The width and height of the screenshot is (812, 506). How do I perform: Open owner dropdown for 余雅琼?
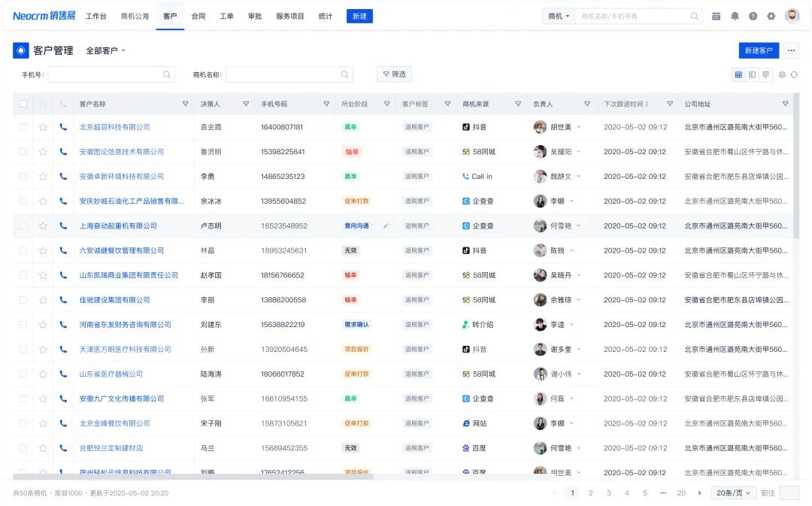tap(578, 300)
